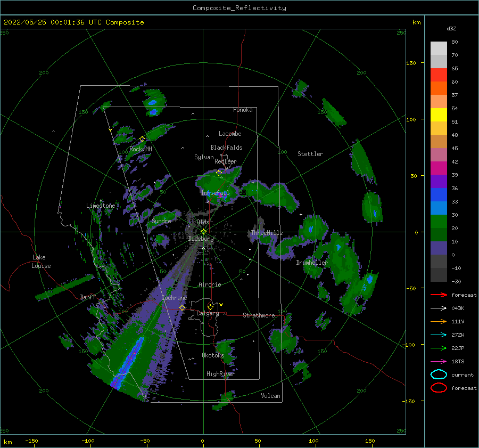The height and width of the screenshot is (448, 479).
Task: Click the Calgary city label
Action: pyautogui.click(x=208, y=313)
